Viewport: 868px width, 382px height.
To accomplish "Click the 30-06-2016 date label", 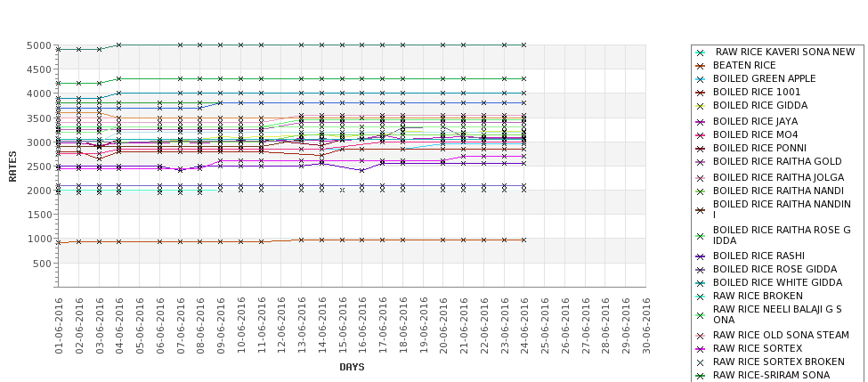I will 646,326.
